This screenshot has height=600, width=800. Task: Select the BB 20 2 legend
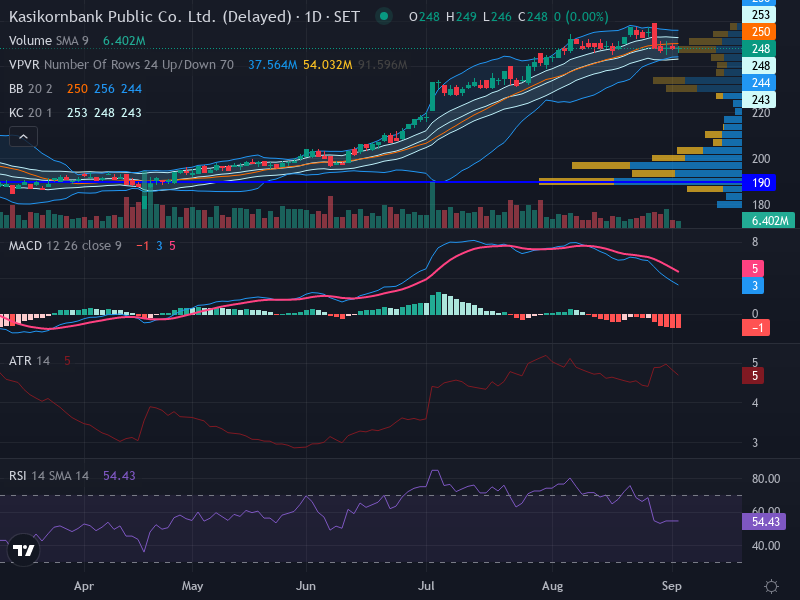31,89
